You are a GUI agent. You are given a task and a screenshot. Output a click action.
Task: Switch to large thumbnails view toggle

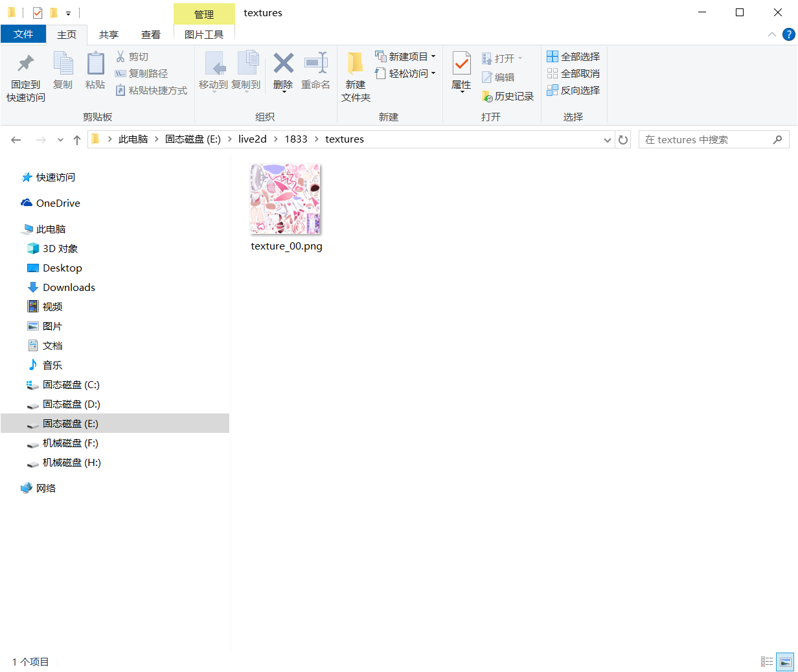pyautogui.click(x=786, y=662)
